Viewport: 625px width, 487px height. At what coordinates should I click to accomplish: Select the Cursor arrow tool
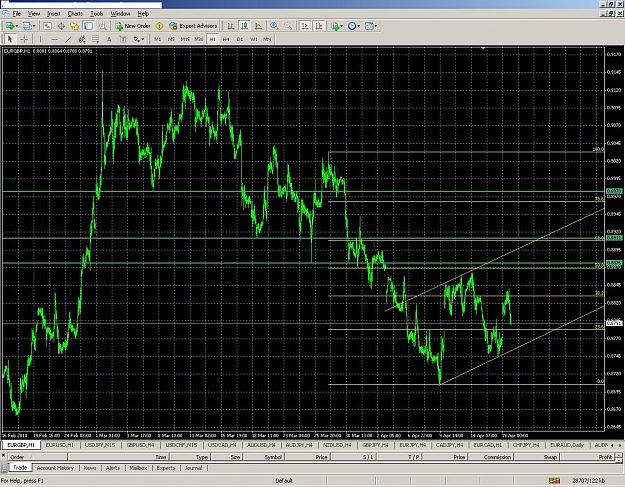(x=10, y=39)
